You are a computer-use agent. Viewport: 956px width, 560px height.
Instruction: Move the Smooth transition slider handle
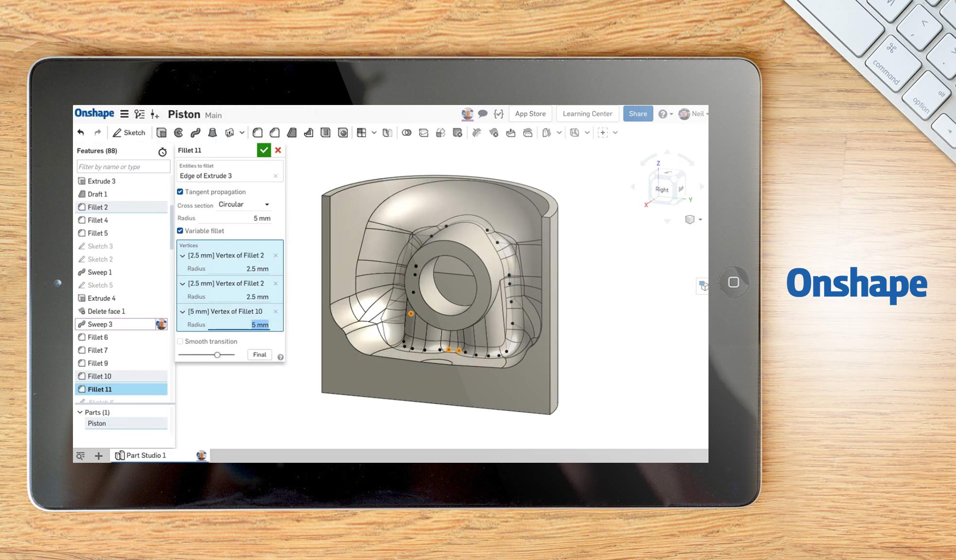217,355
